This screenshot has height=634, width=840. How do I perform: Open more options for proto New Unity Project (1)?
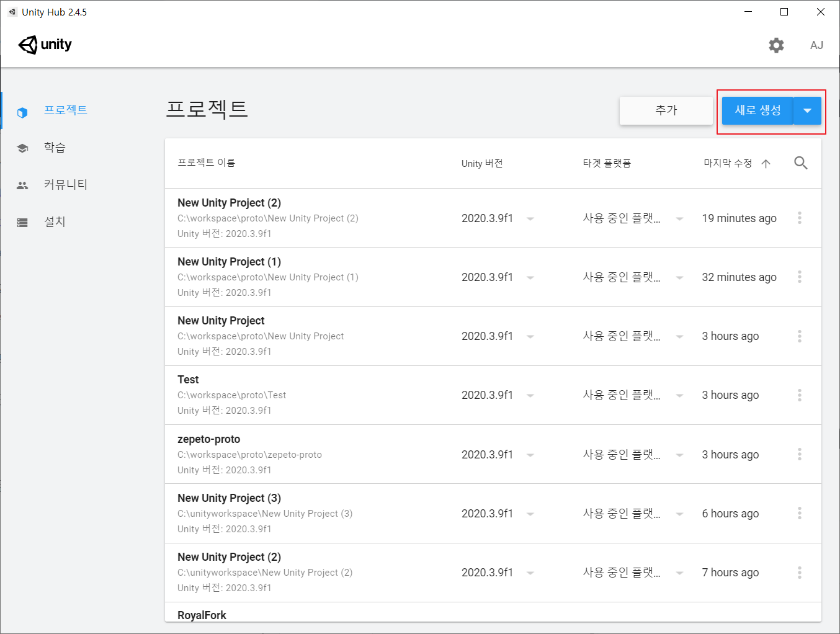pos(800,277)
